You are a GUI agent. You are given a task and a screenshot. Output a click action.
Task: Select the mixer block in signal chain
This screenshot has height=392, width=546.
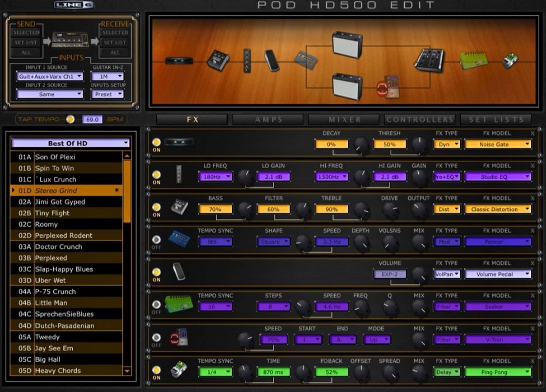(x=429, y=60)
